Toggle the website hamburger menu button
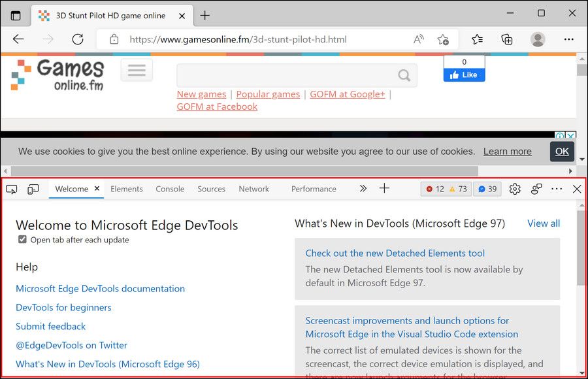Screen dimensions: 588x379 [137, 70]
